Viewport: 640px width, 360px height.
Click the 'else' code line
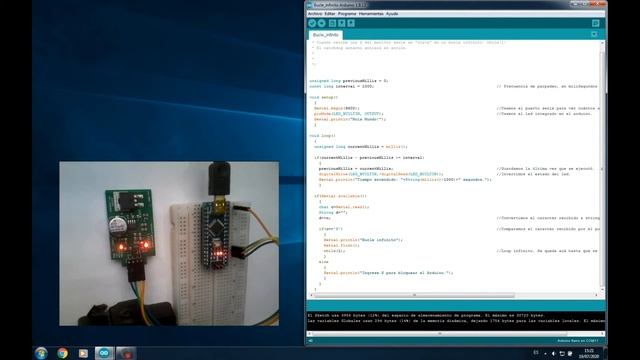click(x=324, y=262)
